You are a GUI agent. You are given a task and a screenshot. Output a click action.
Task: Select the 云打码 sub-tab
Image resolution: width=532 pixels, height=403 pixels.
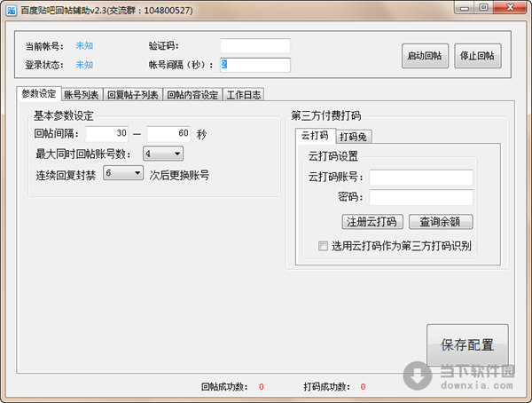pos(315,136)
